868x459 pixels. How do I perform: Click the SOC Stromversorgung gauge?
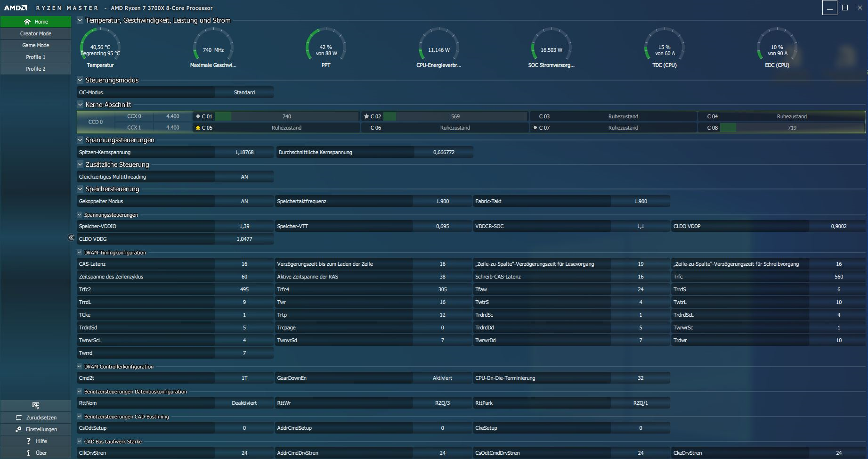pos(552,48)
